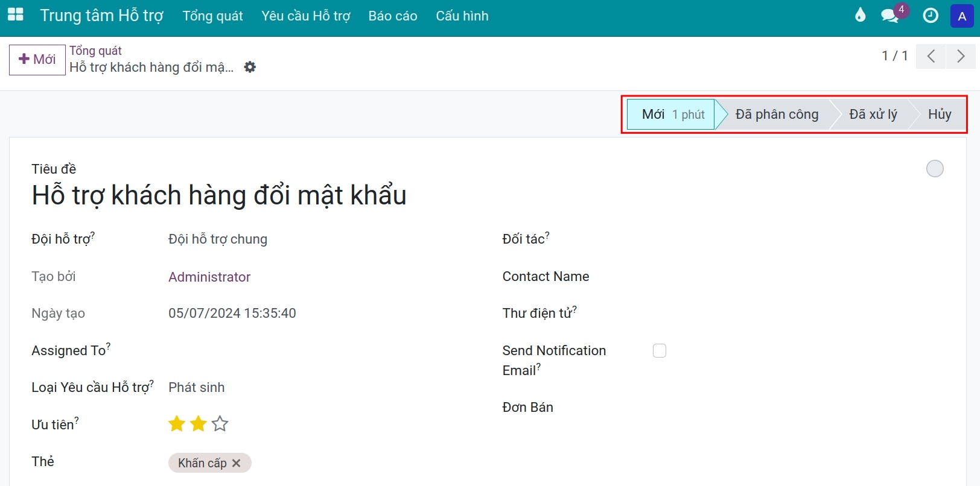Viewport: 980px width, 486px height.
Task: Click the Contact Name input field
Action: [x=798, y=277]
